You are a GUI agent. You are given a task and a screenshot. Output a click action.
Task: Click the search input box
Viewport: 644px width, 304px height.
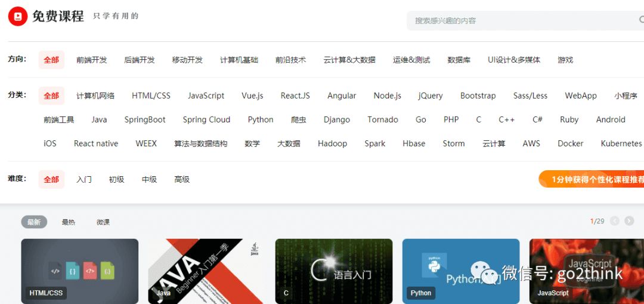tap(525, 20)
